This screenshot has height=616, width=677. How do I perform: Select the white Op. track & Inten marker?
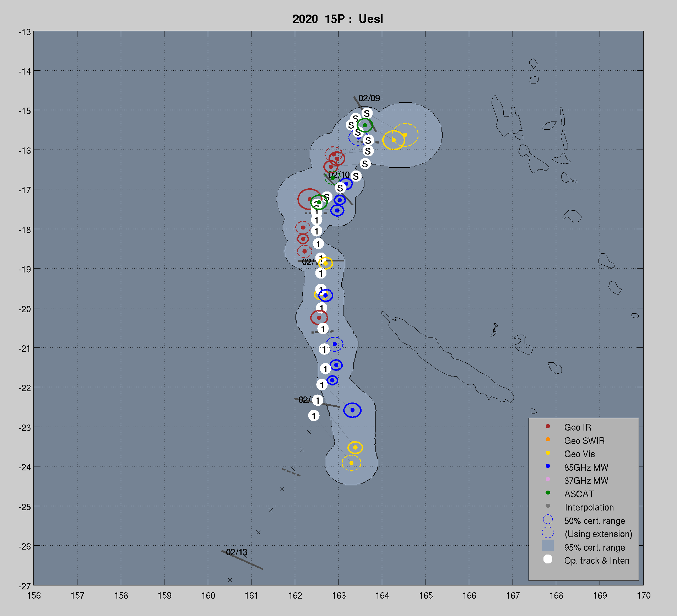point(548,560)
